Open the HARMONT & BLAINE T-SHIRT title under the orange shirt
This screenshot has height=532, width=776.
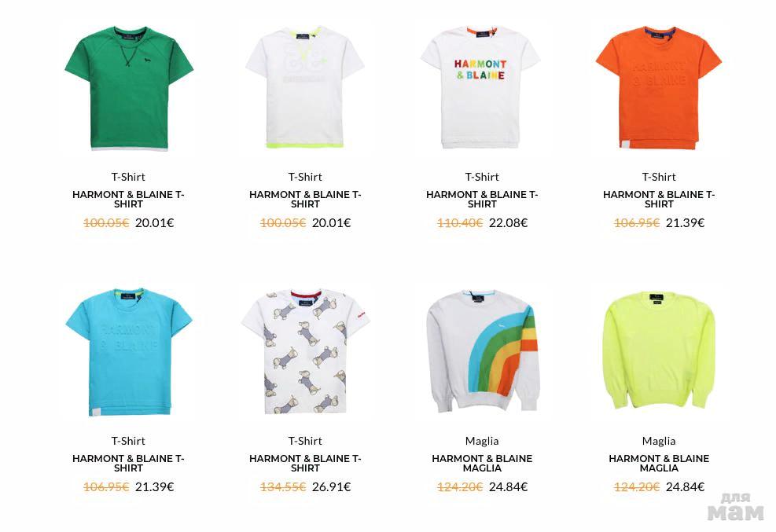point(659,200)
